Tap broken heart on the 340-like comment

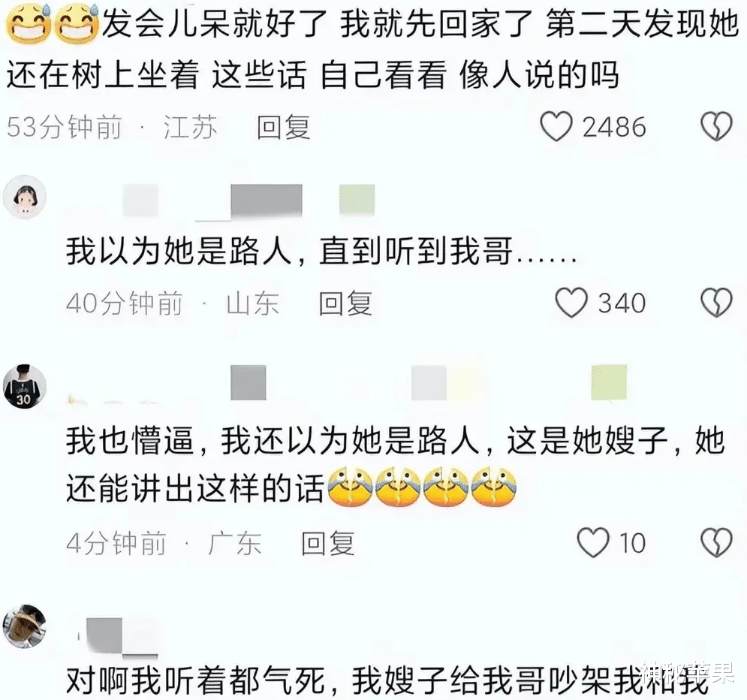click(x=716, y=303)
